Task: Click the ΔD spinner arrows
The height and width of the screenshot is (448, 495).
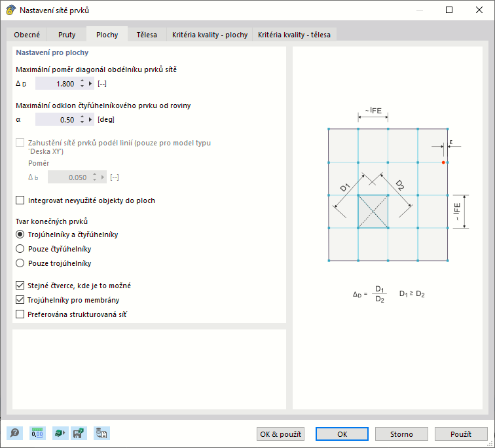Action: coord(82,84)
